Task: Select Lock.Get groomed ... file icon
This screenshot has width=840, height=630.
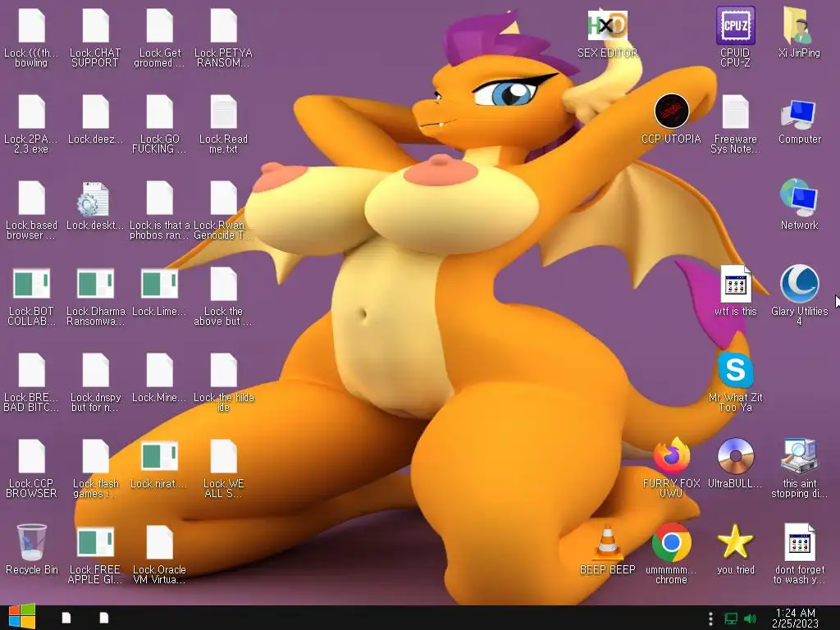Action: pos(160,25)
